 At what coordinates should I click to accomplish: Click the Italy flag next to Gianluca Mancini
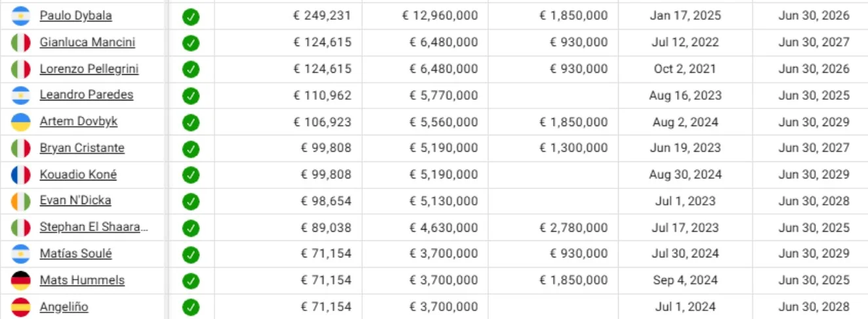tap(21, 43)
